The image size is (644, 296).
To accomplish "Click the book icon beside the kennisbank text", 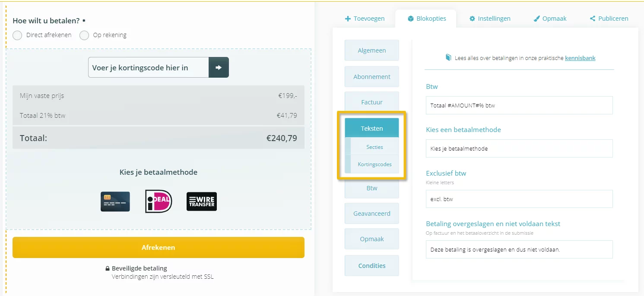I will point(448,57).
